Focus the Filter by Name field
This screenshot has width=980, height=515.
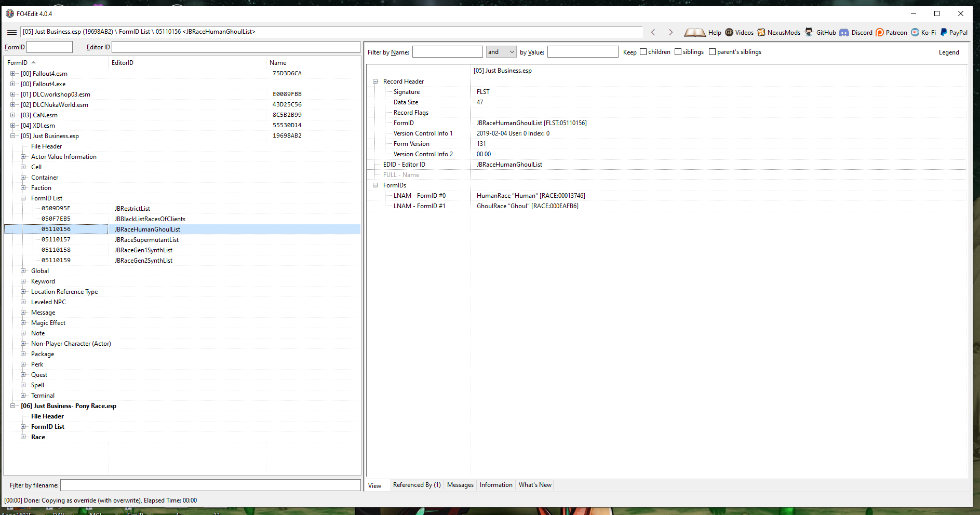pyautogui.click(x=448, y=52)
